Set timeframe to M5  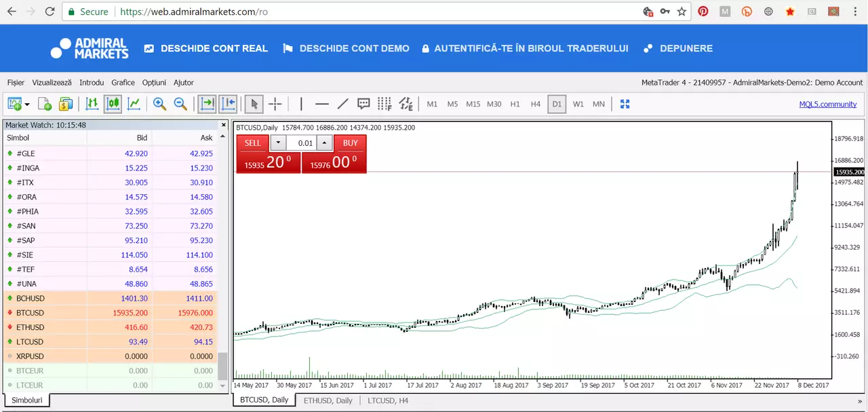tap(452, 104)
